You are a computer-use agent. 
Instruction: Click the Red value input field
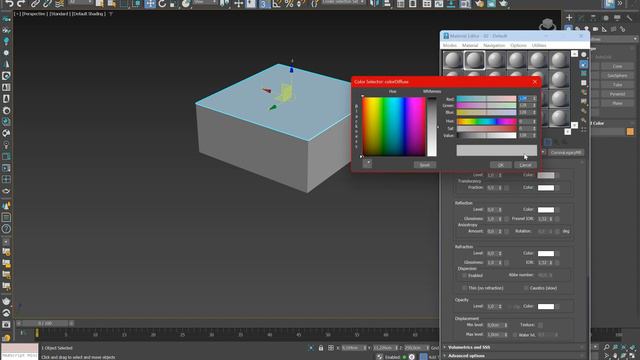point(525,99)
